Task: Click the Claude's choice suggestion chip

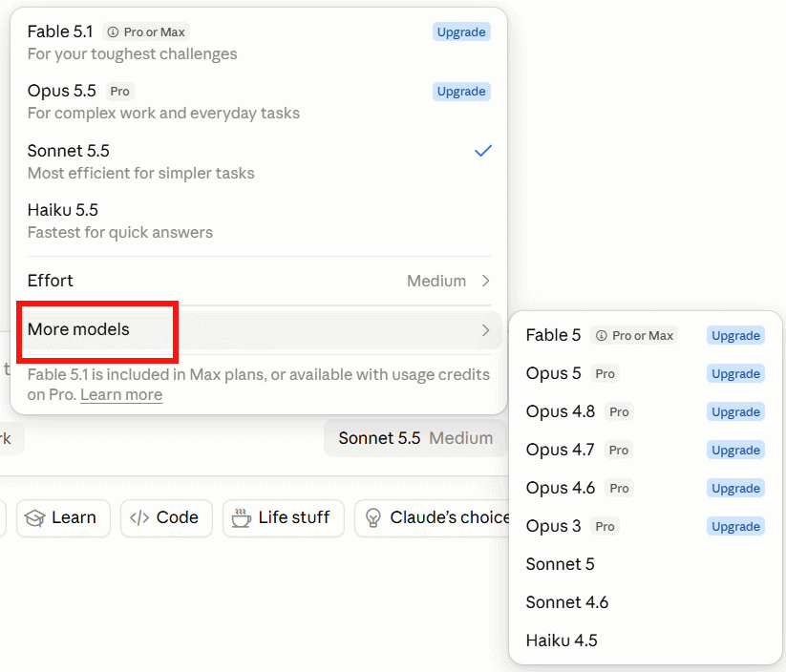Action: coord(433,518)
